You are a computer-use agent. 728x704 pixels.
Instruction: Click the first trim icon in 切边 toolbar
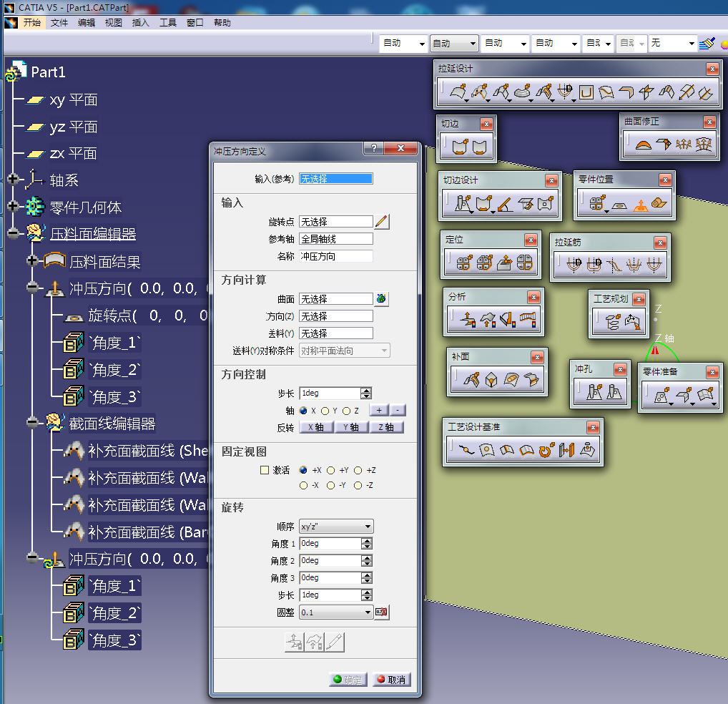[459, 147]
